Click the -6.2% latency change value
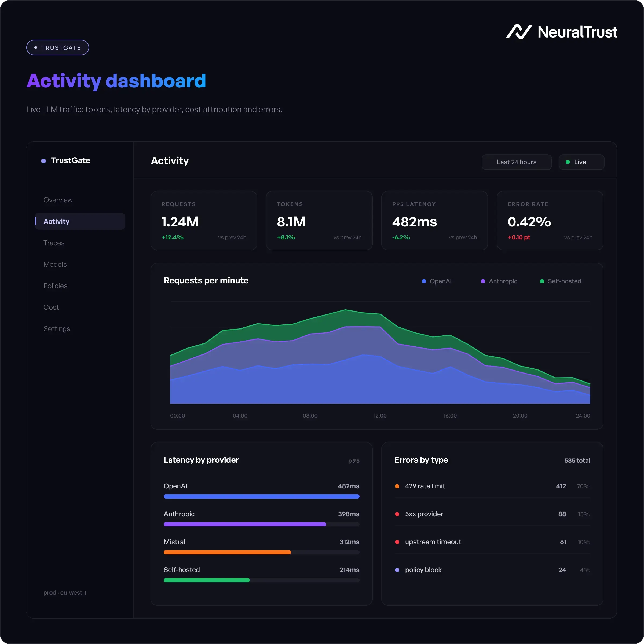The width and height of the screenshot is (644, 644). [x=401, y=237]
